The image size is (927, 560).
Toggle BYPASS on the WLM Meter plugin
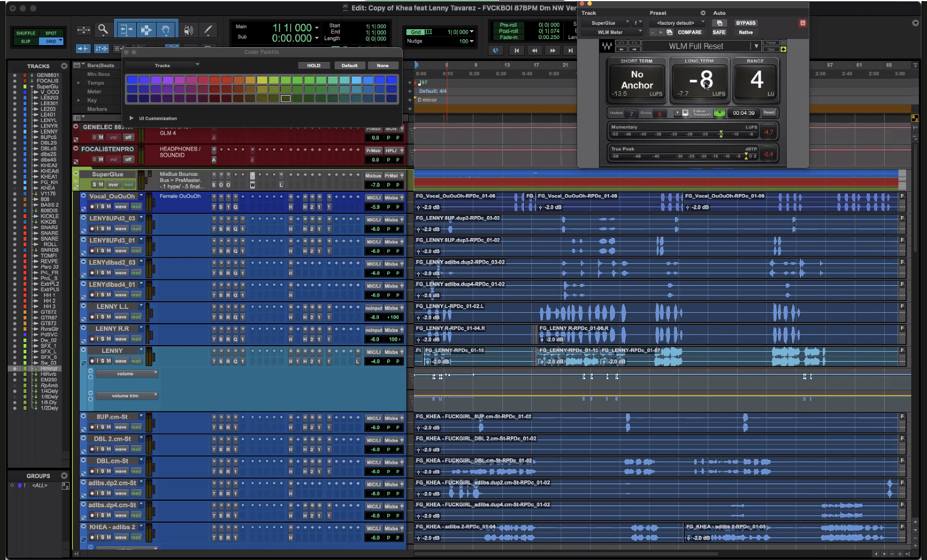point(746,23)
